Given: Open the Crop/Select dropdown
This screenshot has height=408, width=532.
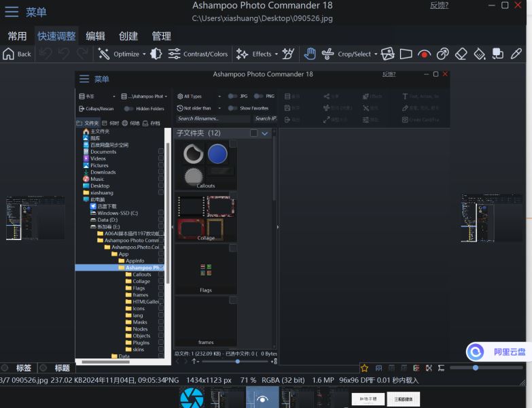Looking at the screenshot, I should (375, 54).
